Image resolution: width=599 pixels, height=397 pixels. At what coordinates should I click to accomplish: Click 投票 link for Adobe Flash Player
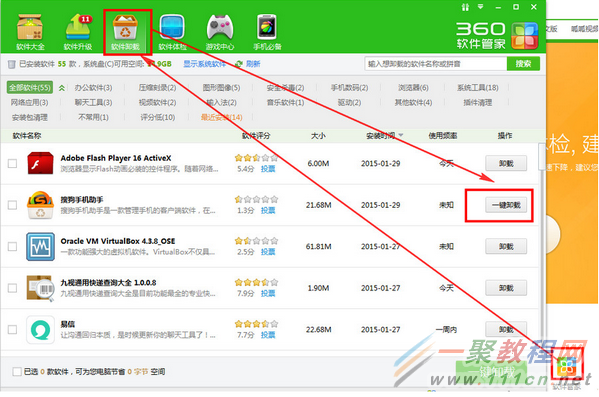(x=268, y=169)
